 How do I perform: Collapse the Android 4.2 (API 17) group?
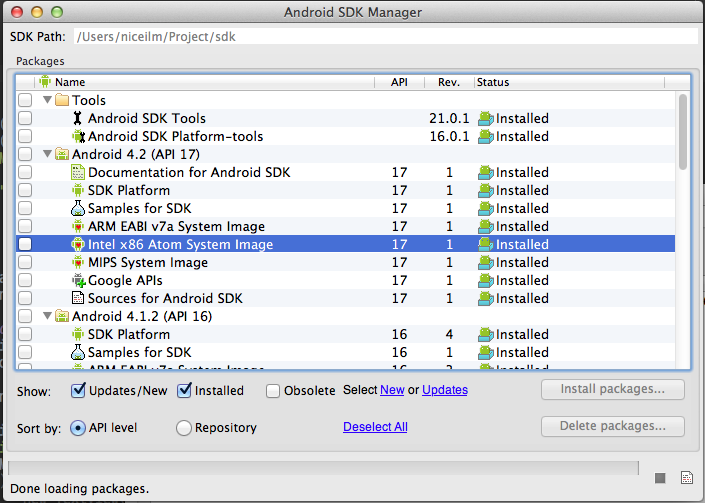click(47, 154)
